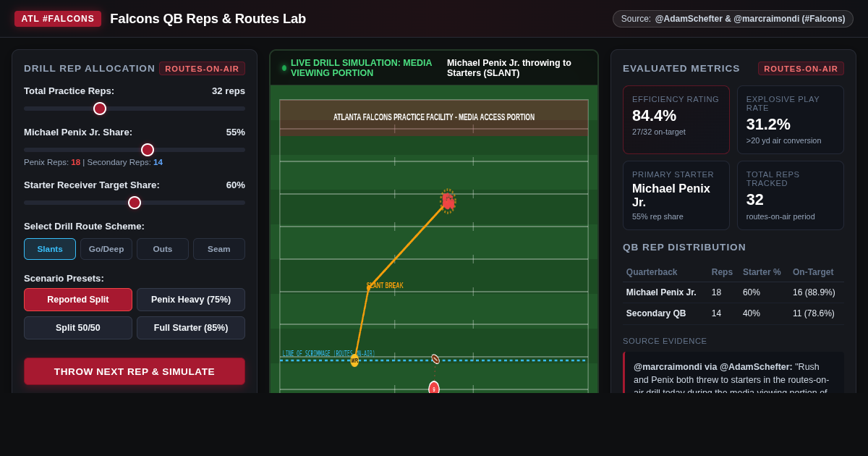This screenshot has height=456, width=868.
Task: Click the Falcons QB Reps & Routes Lab title
Action: click(208, 19)
